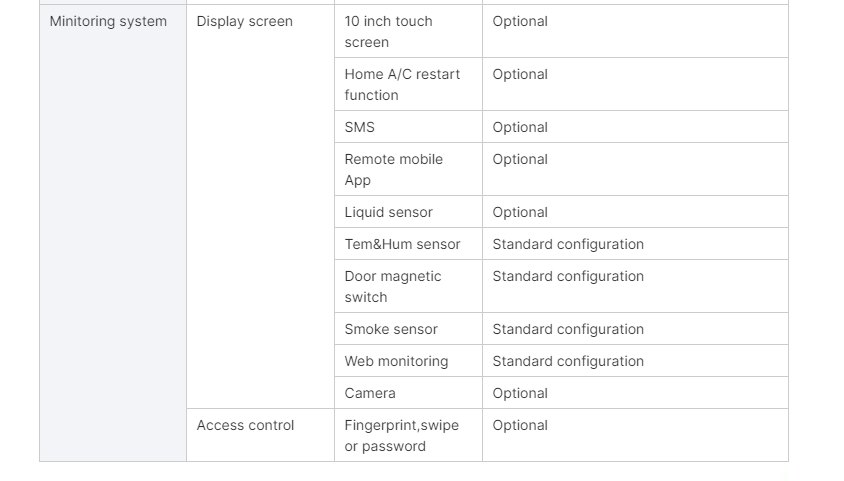The height and width of the screenshot is (481, 844).
Task: Click the "Door magnetic switch" cell
Action: tap(393, 286)
